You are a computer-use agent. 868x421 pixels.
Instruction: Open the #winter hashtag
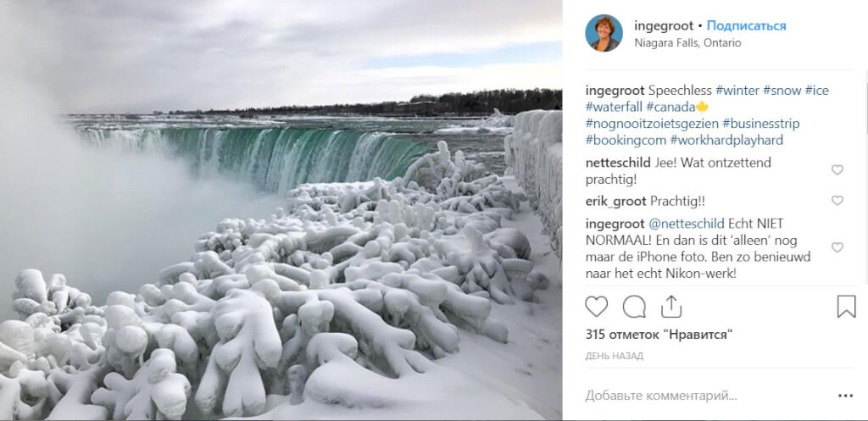coord(737,90)
